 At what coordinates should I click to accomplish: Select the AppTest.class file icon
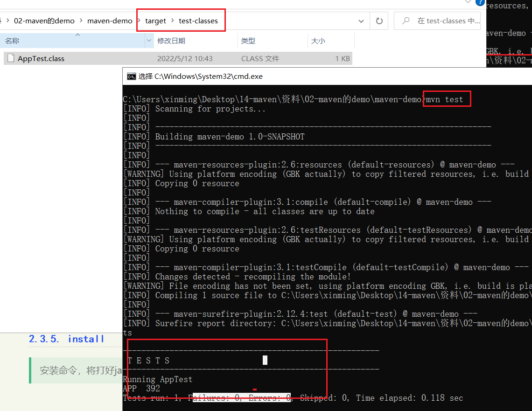pos(11,59)
